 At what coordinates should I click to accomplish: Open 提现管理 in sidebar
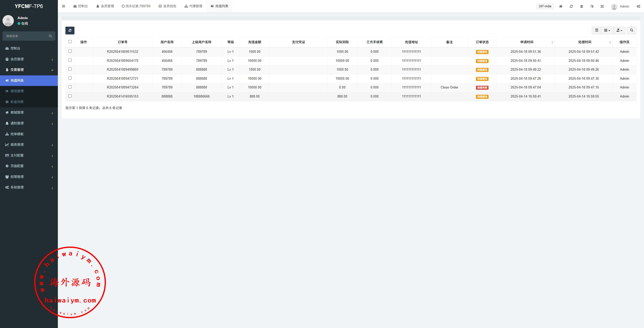pyautogui.click(x=17, y=91)
